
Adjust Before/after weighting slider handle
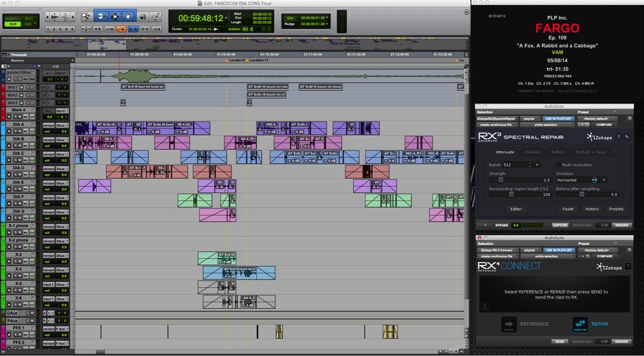tap(582, 194)
